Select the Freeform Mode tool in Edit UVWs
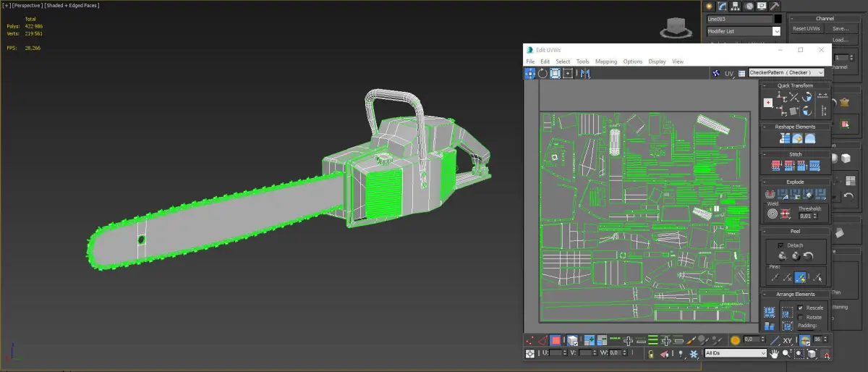 [x=568, y=73]
